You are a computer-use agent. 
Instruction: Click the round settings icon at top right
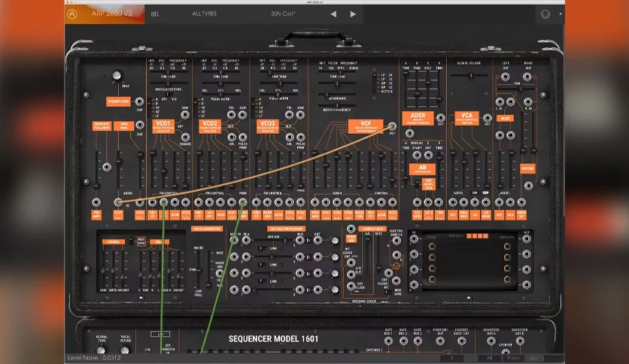[x=545, y=14]
